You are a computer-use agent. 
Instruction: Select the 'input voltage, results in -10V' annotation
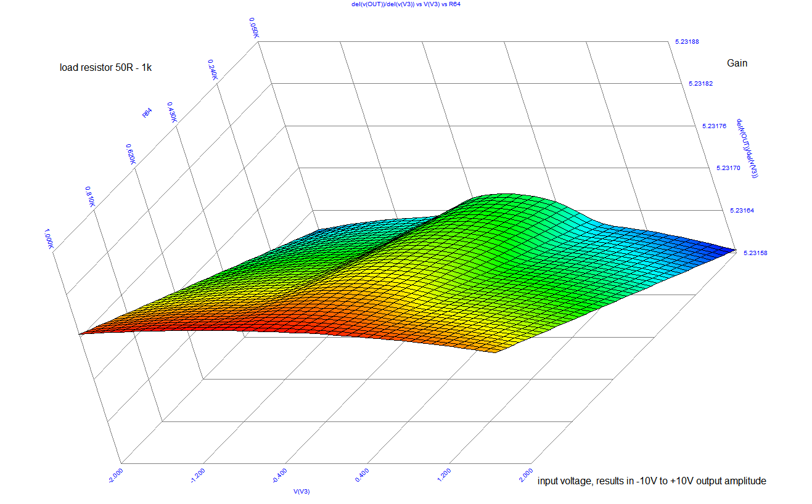point(652,481)
